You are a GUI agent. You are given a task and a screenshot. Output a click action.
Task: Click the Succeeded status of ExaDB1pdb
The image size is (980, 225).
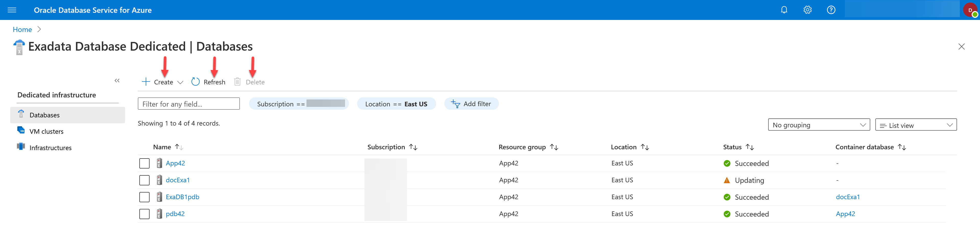click(752, 197)
